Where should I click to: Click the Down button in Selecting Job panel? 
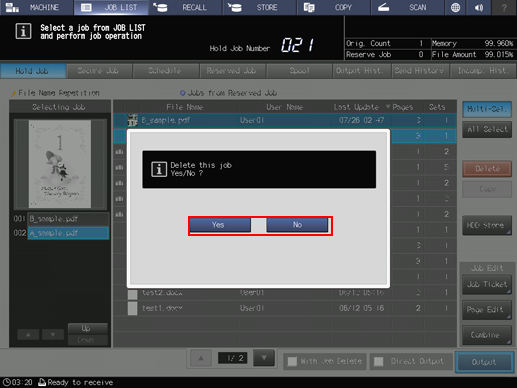88,340
